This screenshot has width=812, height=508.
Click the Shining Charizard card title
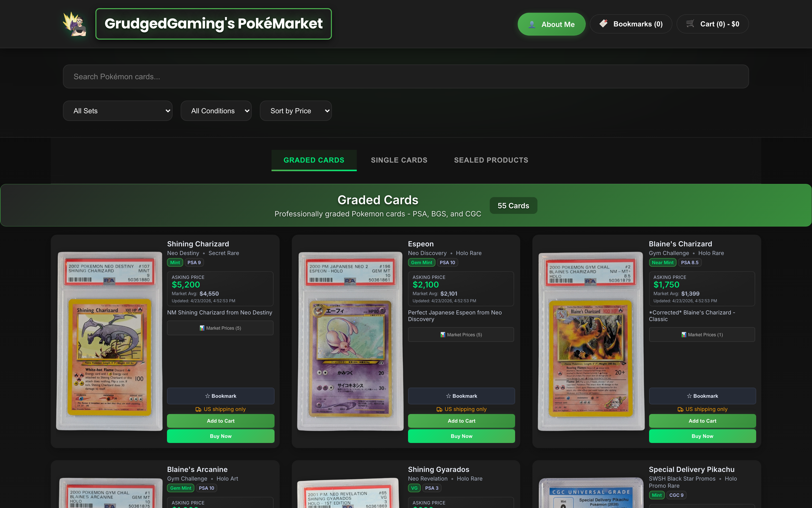tap(198, 244)
